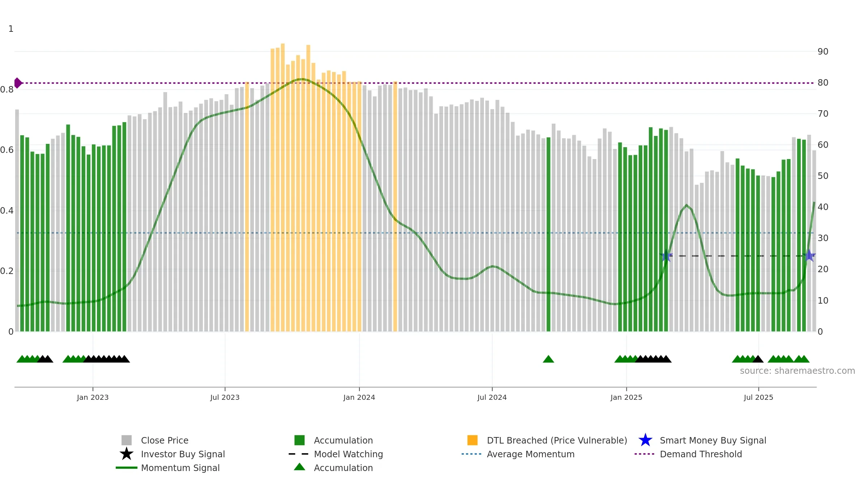Click the green Accumulation square swatch
Viewport: 868px width, 488px height.
[x=299, y=440]
